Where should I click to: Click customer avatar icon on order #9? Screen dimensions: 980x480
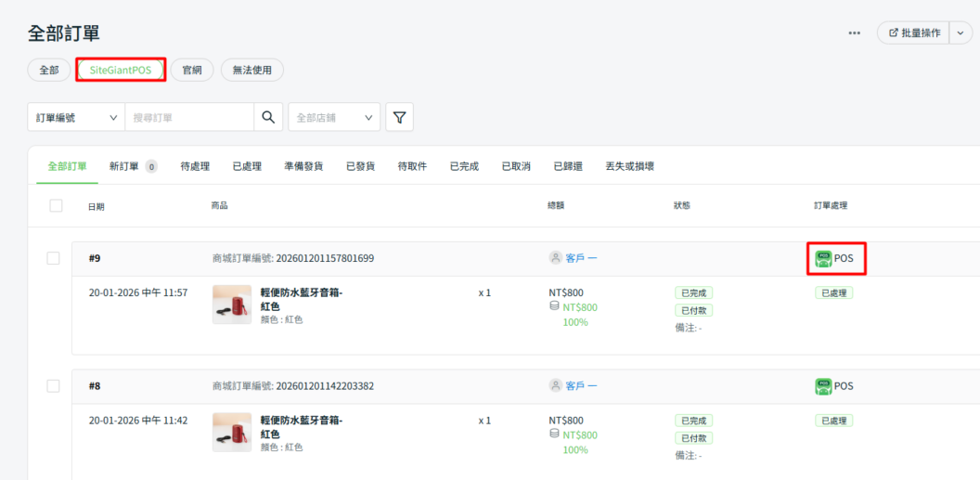[556, 258]
